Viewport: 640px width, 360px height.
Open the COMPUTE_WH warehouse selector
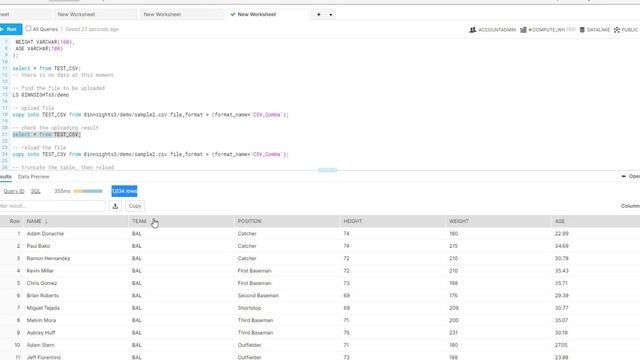[547, 30]
